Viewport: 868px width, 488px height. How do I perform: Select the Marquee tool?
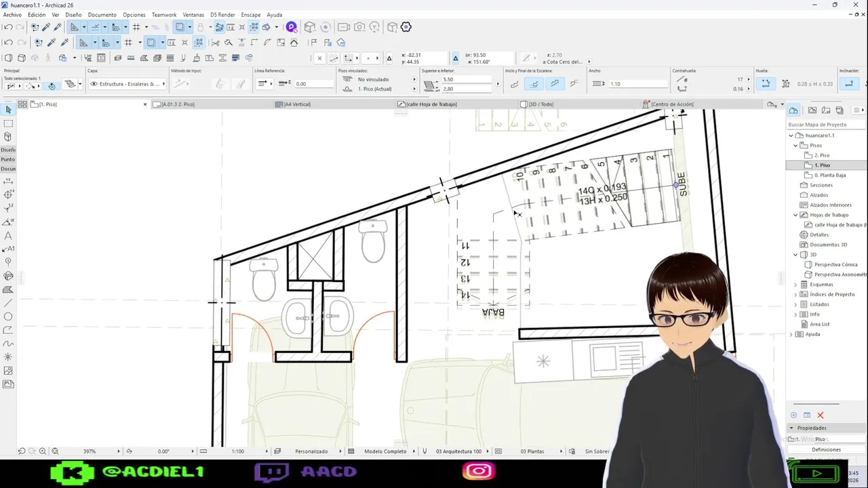click(8, 123)
